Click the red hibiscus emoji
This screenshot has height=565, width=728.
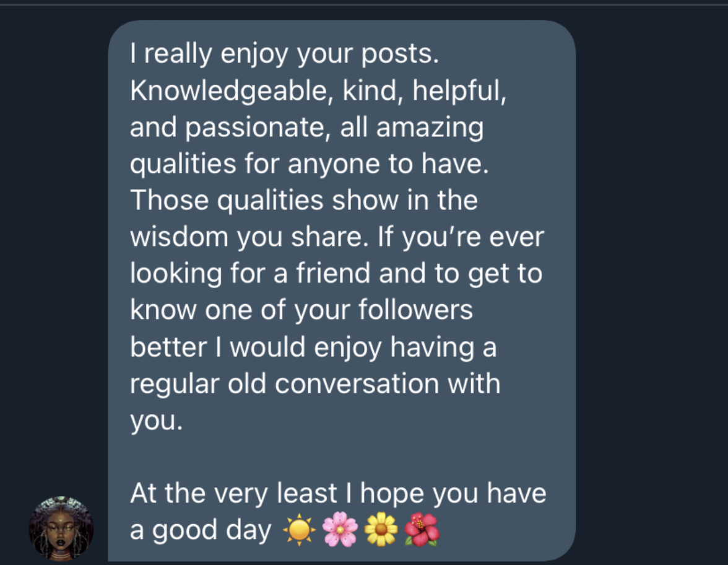point(422,531)
